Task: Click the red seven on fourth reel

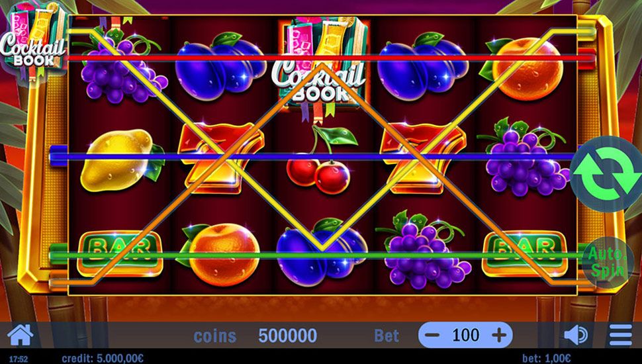Action: (423, 158)
